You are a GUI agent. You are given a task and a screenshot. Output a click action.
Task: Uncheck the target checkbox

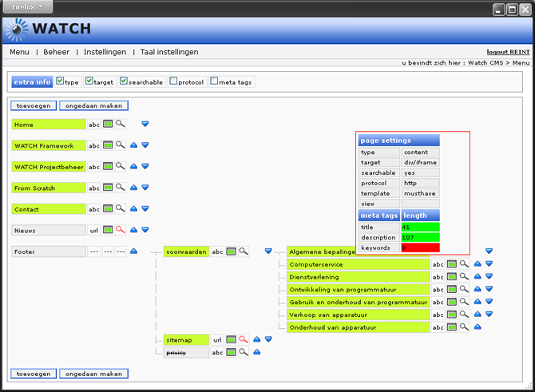(89, 81)
